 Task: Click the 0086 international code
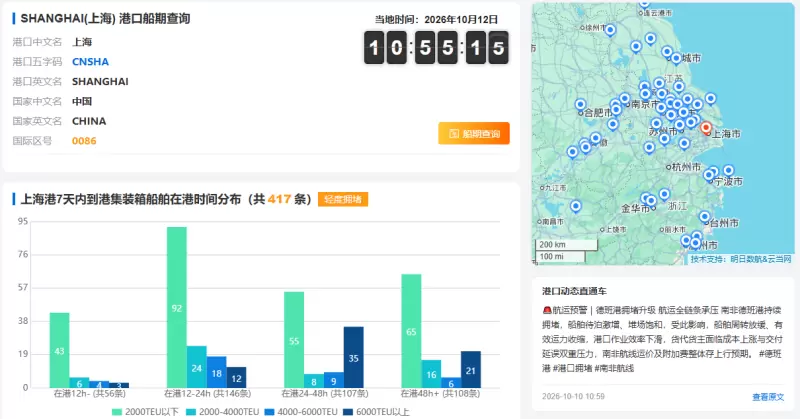84,141
